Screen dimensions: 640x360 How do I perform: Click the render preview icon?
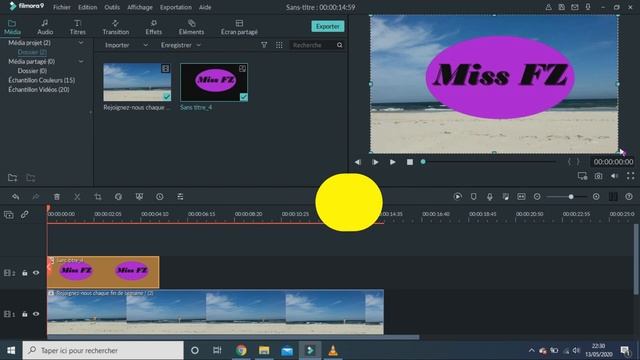point(458,197)
